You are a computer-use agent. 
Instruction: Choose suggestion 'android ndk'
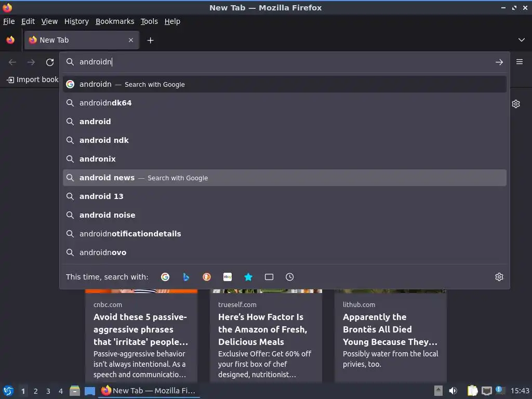point(284,140)
